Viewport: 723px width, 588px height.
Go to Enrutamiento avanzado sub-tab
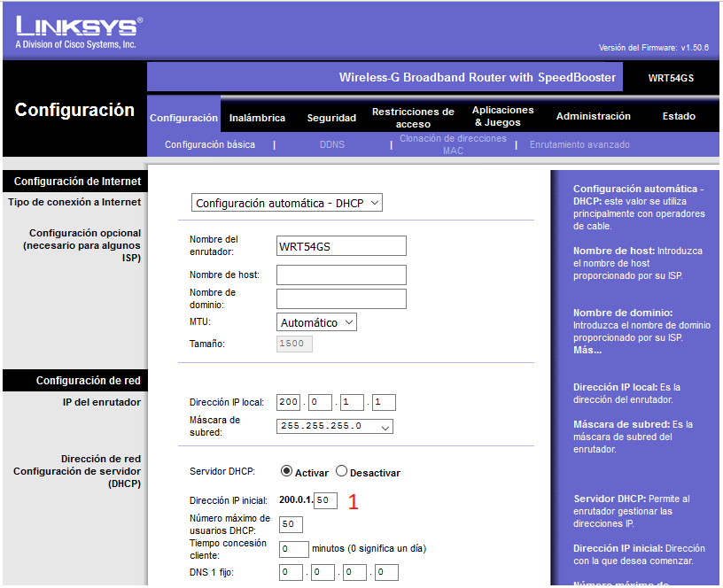click(x=579, y=144)
